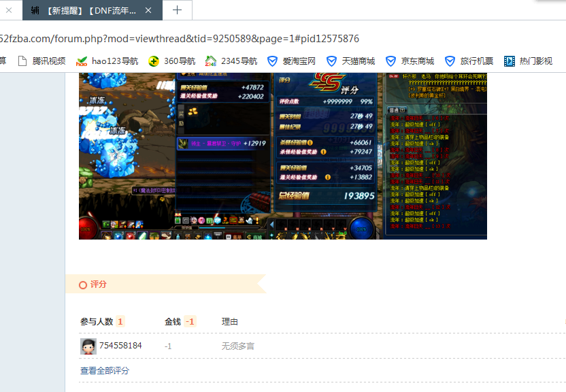Click the 金钱 column label
Viewport: 566px width, 392px height.
tap(173, 322)
